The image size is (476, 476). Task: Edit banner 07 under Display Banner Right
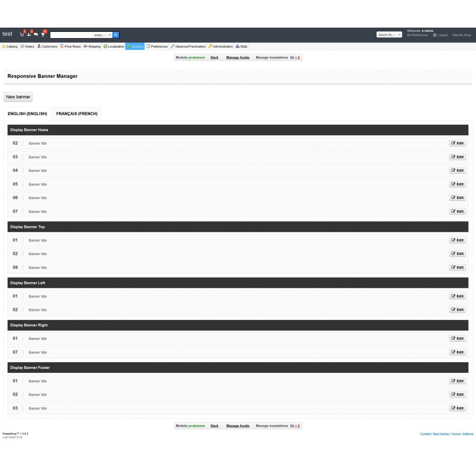point(457,352)
